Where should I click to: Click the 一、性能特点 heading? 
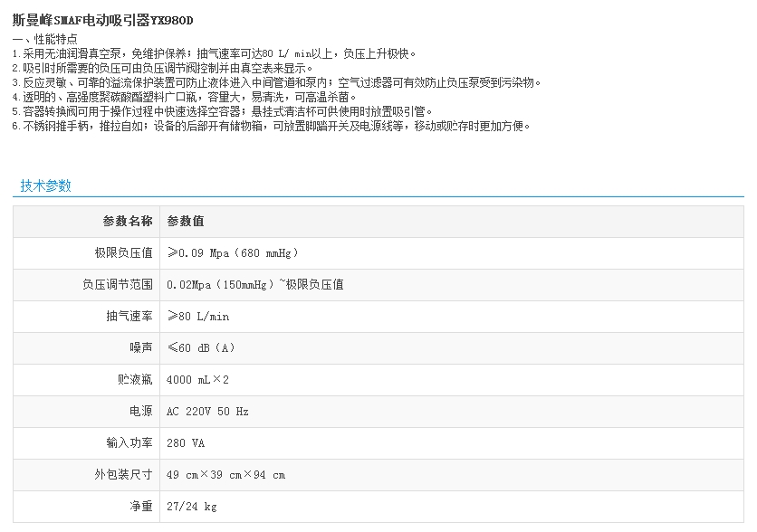(44, 39)
